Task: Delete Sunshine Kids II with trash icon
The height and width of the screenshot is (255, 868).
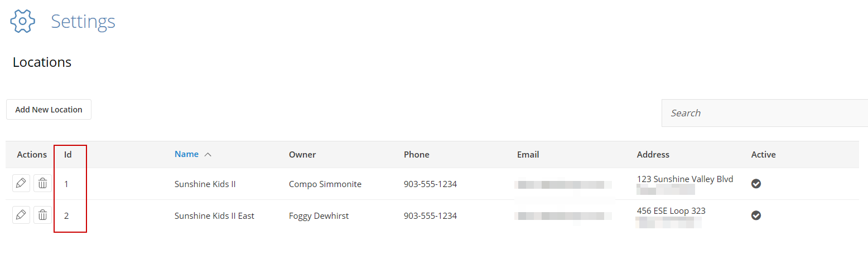Action: coord(42,183)
